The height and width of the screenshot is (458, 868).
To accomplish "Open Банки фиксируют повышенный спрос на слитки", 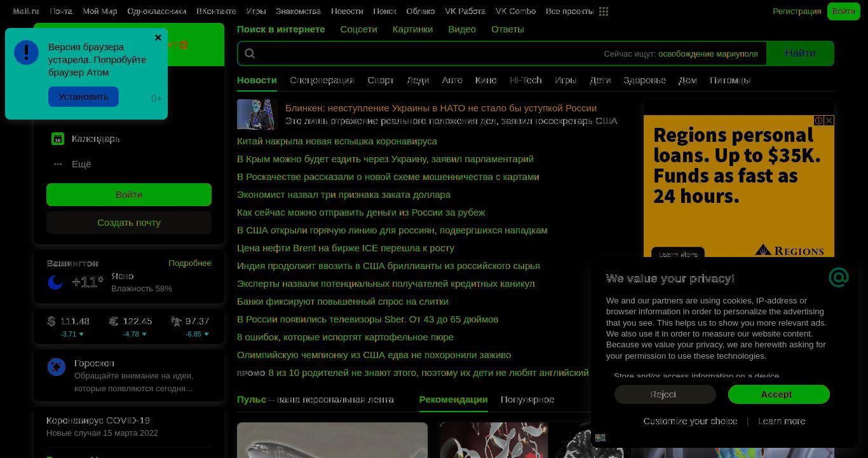I will [342, 302].
